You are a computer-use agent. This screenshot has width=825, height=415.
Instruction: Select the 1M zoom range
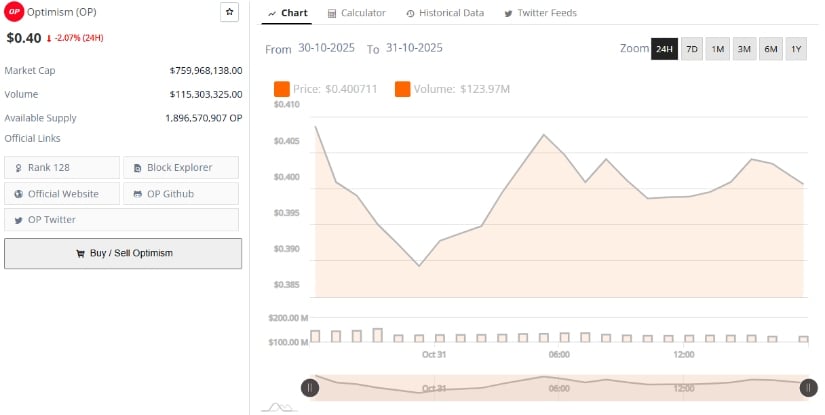tap(718, 49)
